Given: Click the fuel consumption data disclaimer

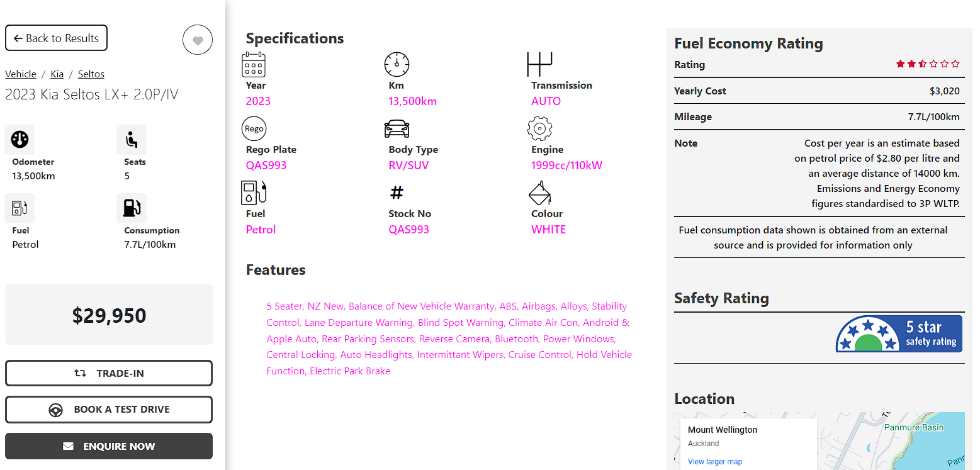Looking at the screenshot, I should [x=813, y=237].
